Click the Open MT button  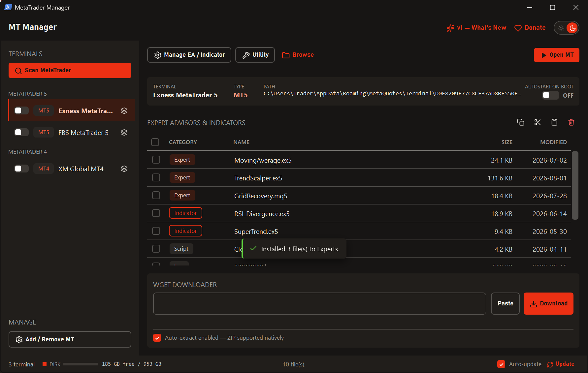(557, 55)
